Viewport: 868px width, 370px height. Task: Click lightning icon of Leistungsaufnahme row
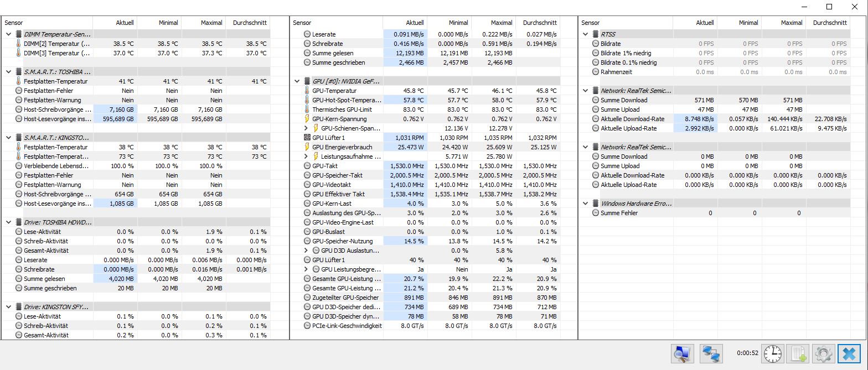click(317, 157)
